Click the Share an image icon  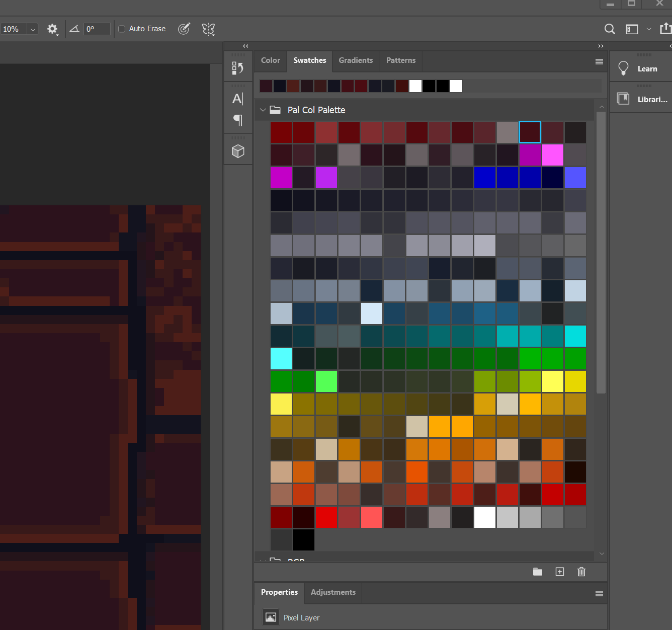(665, 29)
